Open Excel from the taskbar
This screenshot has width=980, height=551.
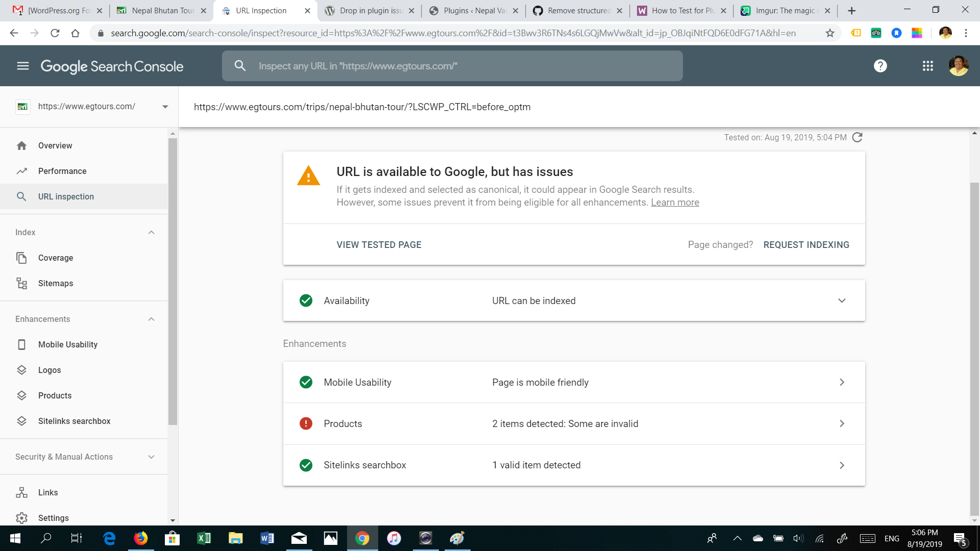pos(204,538)
